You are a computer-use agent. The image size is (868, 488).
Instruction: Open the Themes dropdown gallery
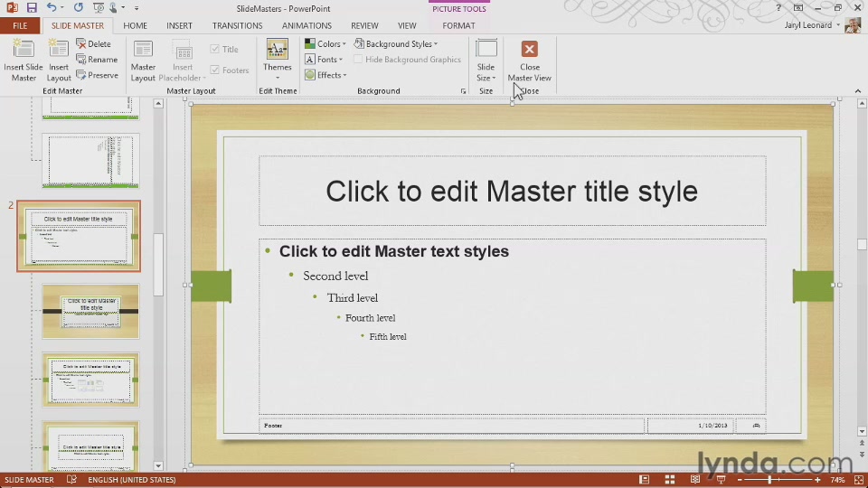(278, 60)
